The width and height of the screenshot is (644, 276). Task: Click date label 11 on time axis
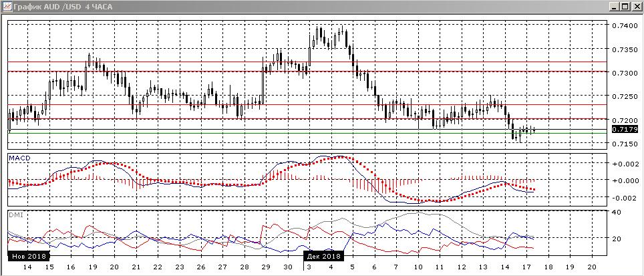tap(440, 267)
